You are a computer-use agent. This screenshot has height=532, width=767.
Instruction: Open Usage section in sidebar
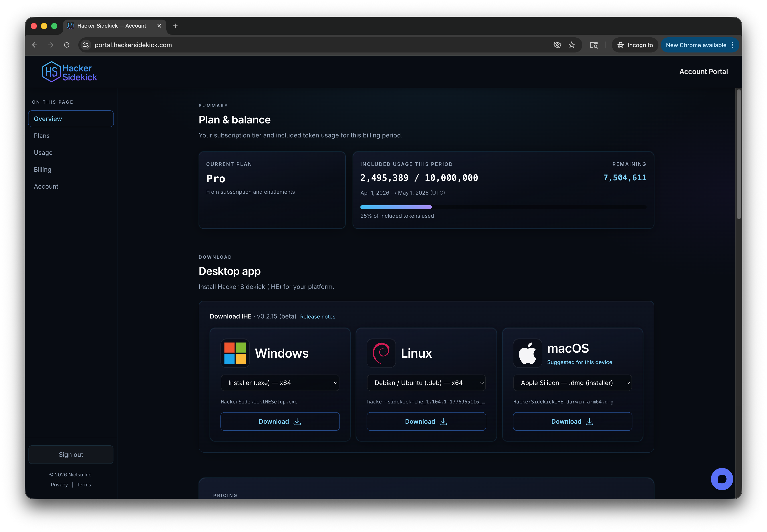click(71, 153)
